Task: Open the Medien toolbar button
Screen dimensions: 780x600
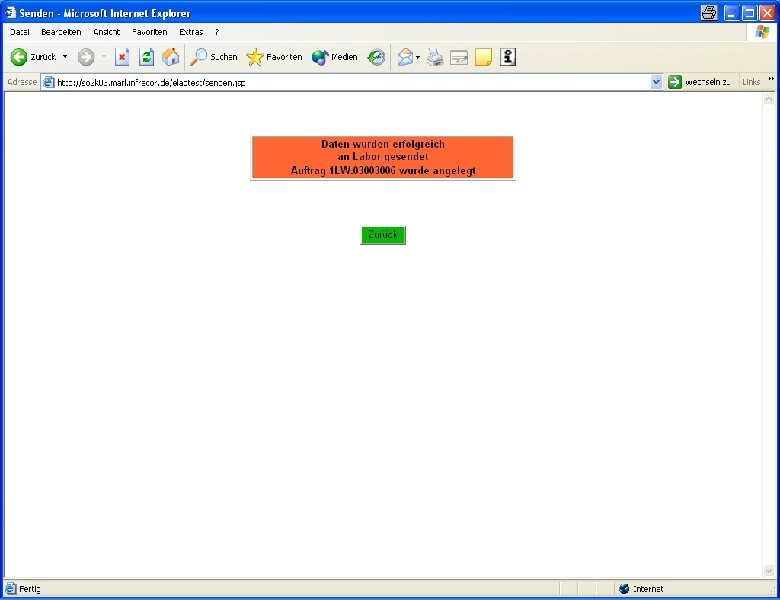Action: point(334,57)
